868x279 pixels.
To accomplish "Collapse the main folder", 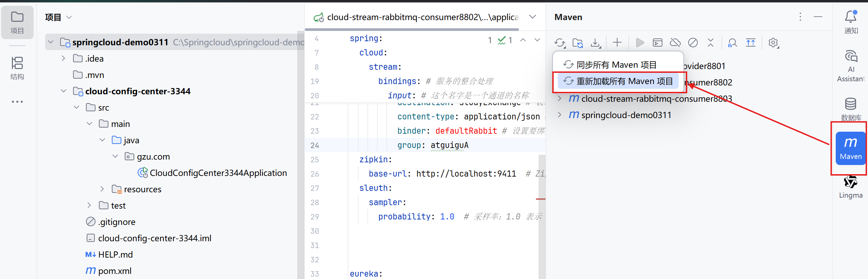I will point(89,124).
